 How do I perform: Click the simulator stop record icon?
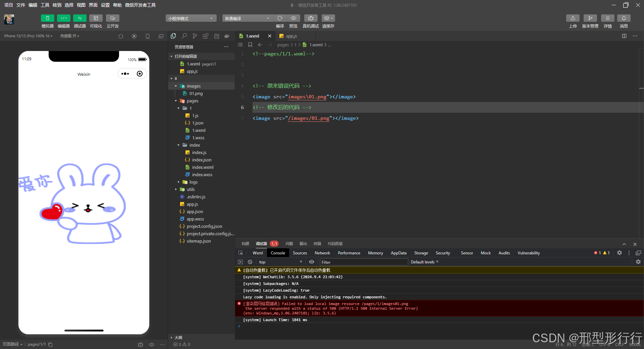(134, 36)
